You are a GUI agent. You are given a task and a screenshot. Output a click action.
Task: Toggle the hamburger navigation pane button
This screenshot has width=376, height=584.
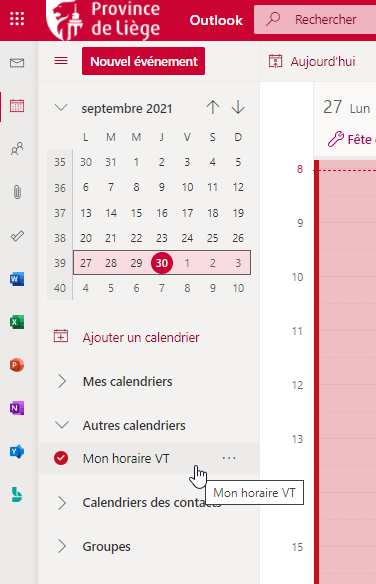[61, 61]
